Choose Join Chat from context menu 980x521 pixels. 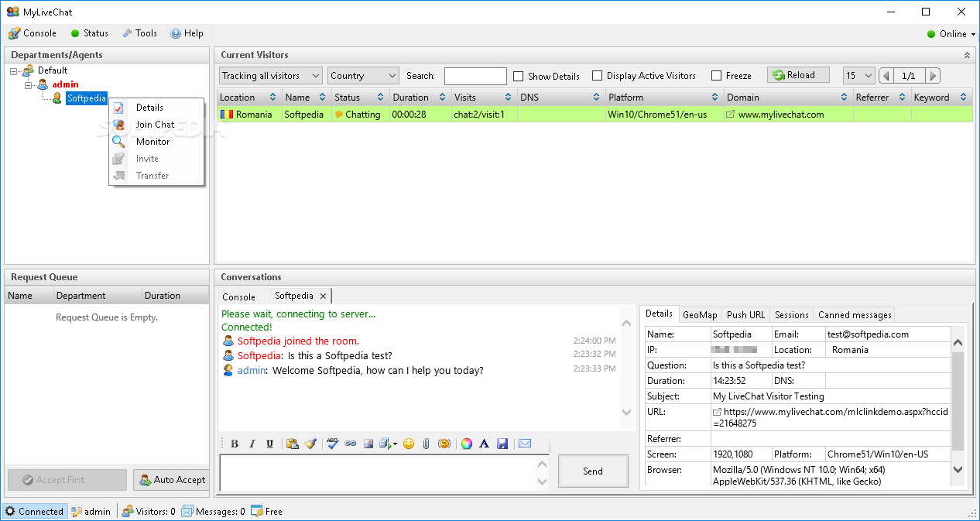(x=156, y=125)
